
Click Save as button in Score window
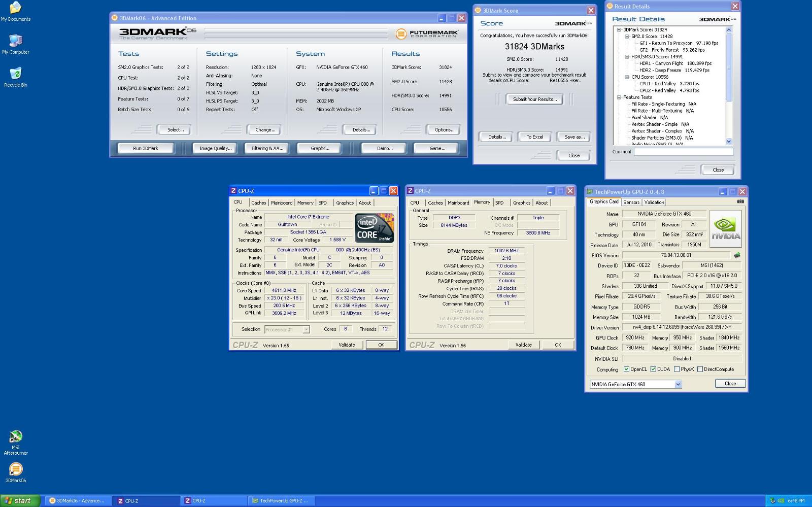[574, 137]
